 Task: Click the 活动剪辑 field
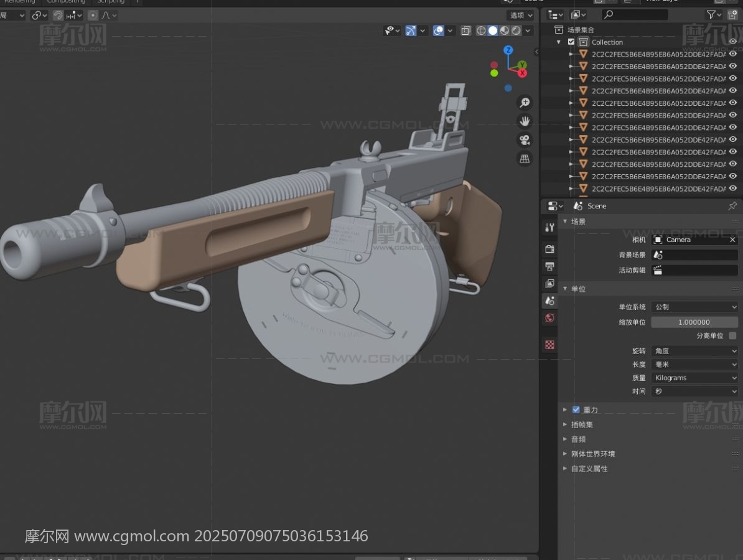(x=694, y=270)
